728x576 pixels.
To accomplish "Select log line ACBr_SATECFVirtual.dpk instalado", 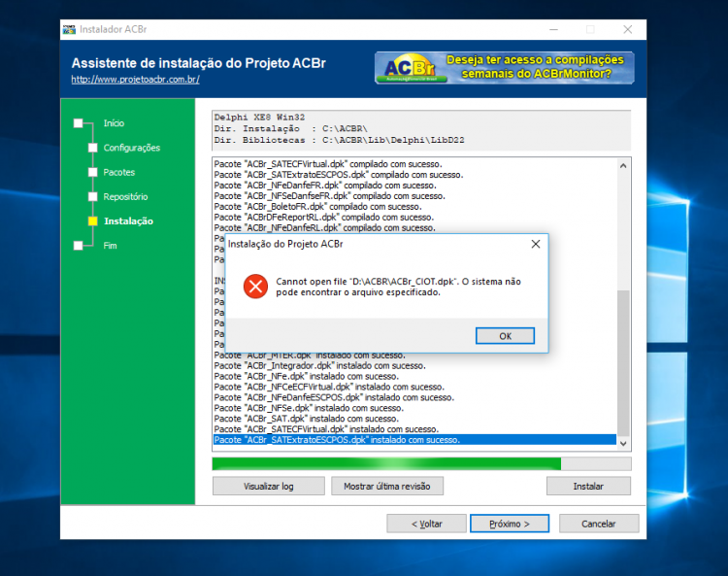I will click(326, 429).
